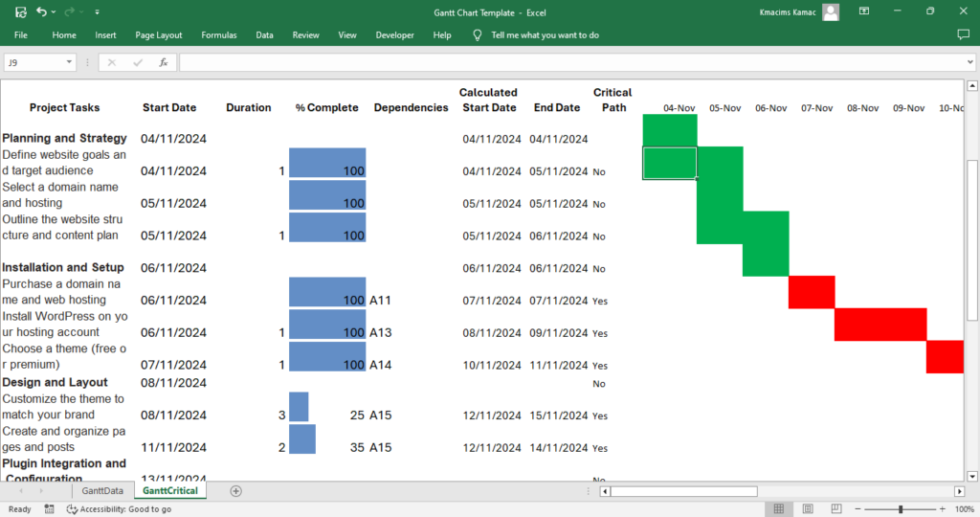Click the A14 dependency cell
This screenshot has height=517, width=980.
pyautogui.click(x=381, y=365)
